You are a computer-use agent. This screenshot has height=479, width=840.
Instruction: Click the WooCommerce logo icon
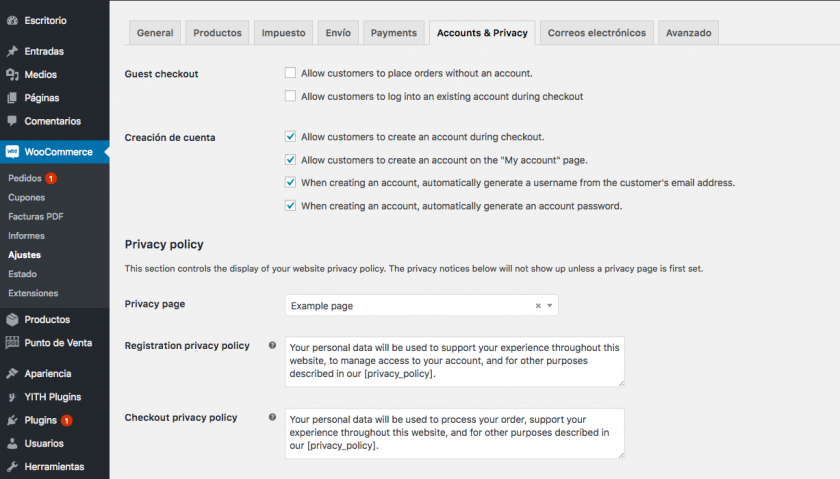12,152
